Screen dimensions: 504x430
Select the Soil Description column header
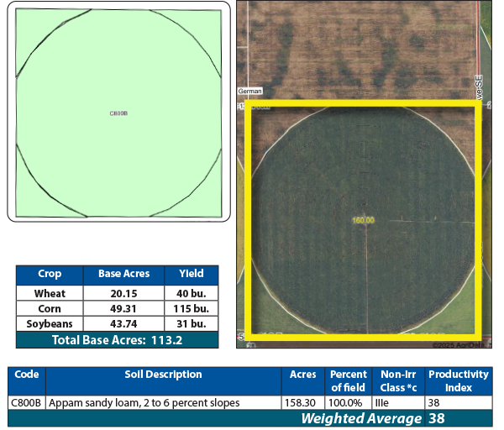pos(163,375)
